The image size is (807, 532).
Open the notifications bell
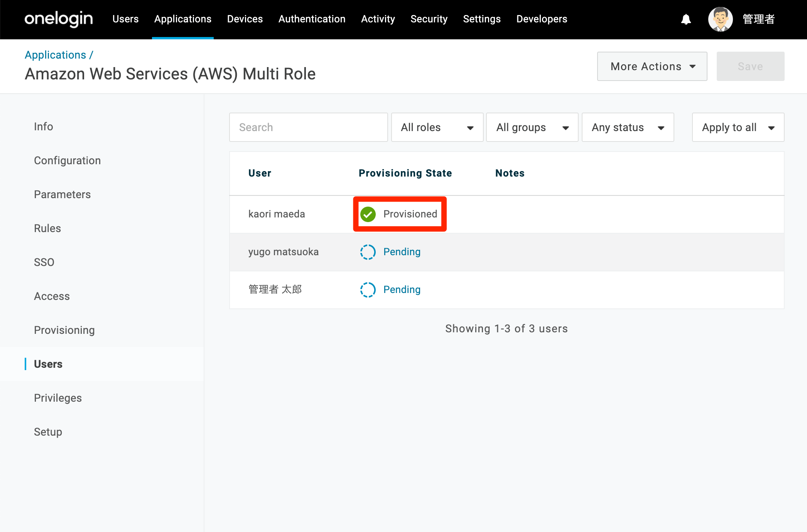pos(686,19)
